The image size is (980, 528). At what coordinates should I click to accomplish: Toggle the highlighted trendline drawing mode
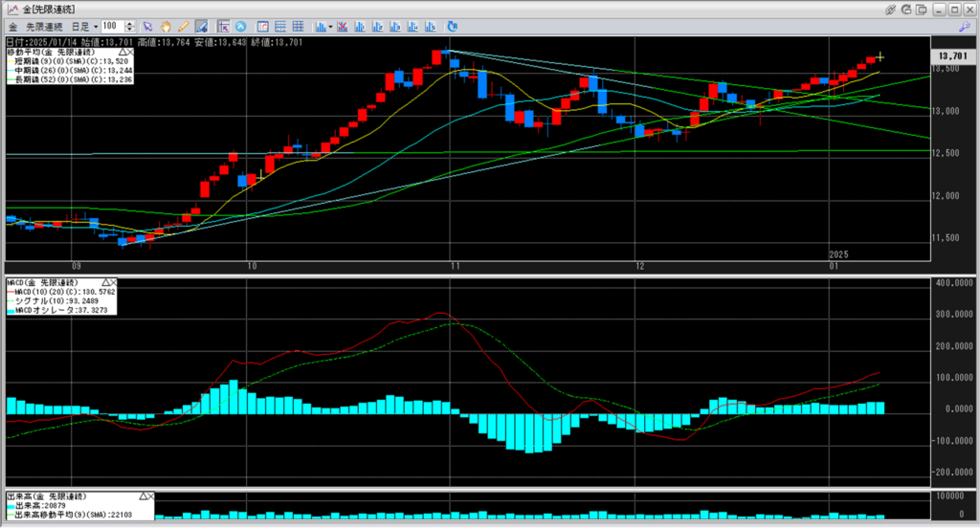pos(201,26)
